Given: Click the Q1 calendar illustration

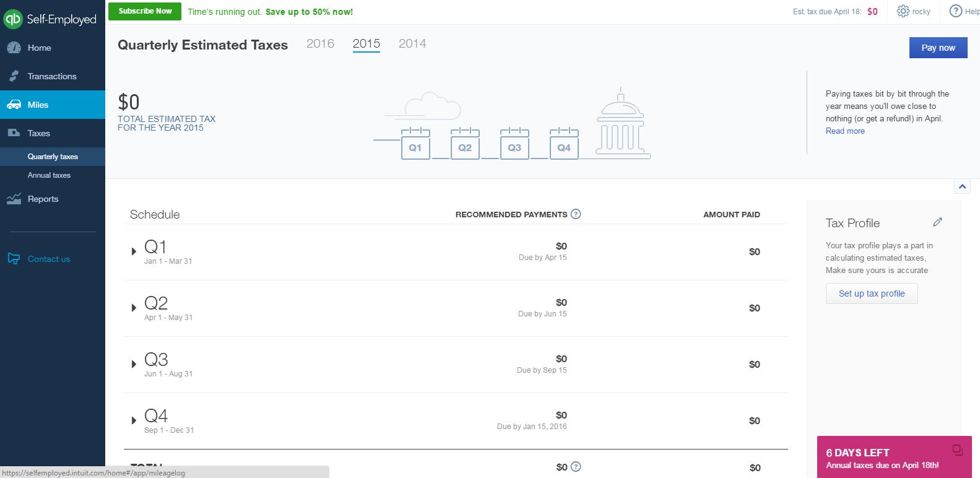Looking at the screenshot, I should click(x=415, y=144).
